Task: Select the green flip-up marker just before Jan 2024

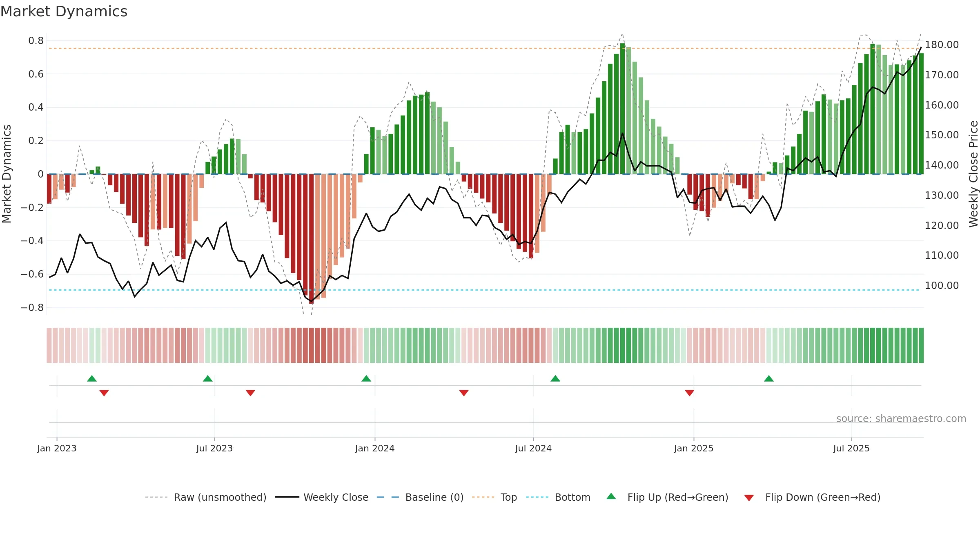Action: (x=366, y=378)
